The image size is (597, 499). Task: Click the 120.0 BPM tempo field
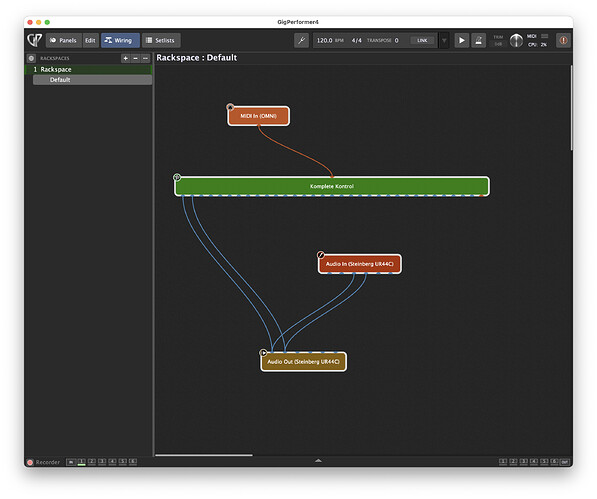(330, 40)
